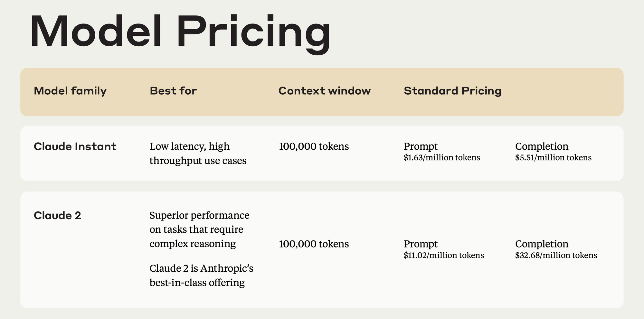The width and height of the screenshot is (644, 319).
Task: Click the $32.68/million tokens price
Action: (556, 256)
